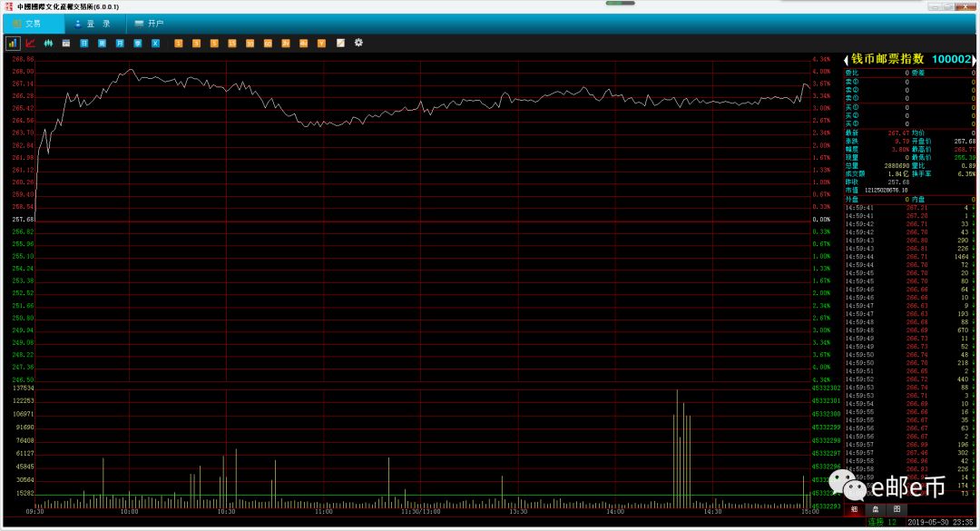Click the 总量 value 2880690

coord(897,166)
